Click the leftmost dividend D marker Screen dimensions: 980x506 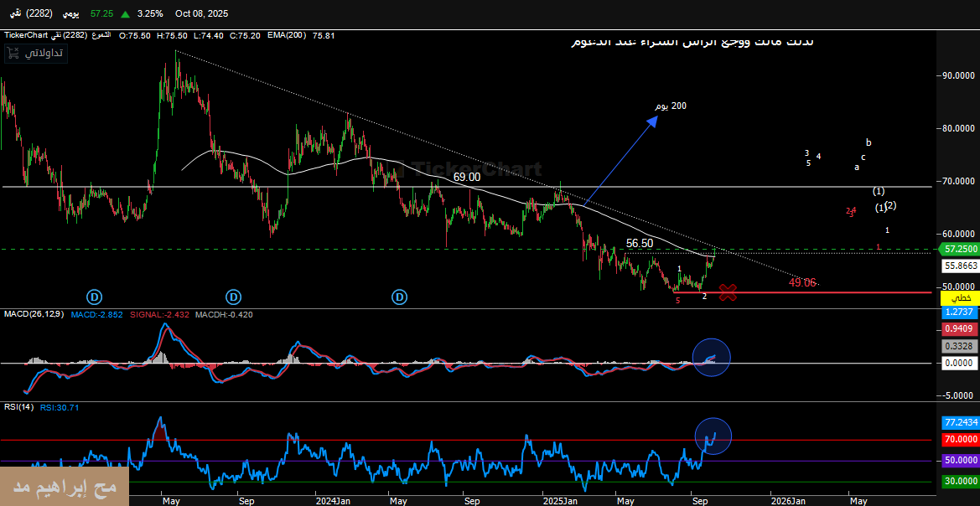click(95, 297)
